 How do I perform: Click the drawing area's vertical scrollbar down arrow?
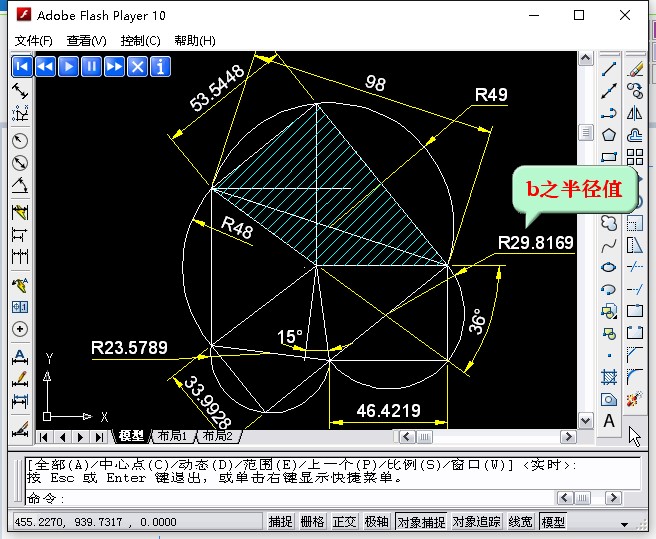(x=586, y=420)
